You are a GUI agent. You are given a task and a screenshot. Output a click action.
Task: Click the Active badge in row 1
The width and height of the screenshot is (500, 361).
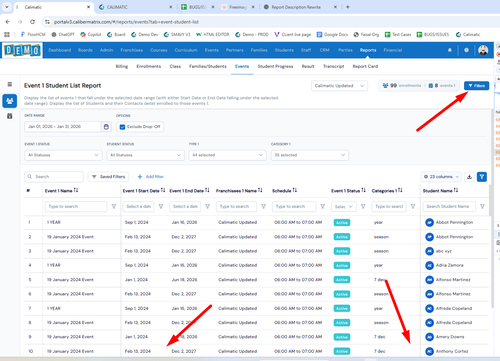tap(342, 223)
